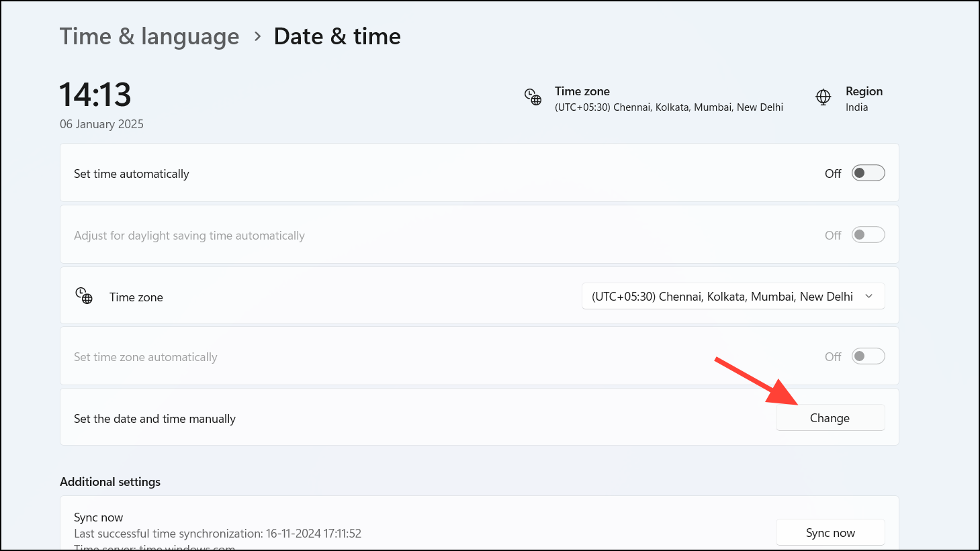The width and height of the screenshot is (980, 551).
Task: Click the Region globe icon
Action: (x=823, y=97)
